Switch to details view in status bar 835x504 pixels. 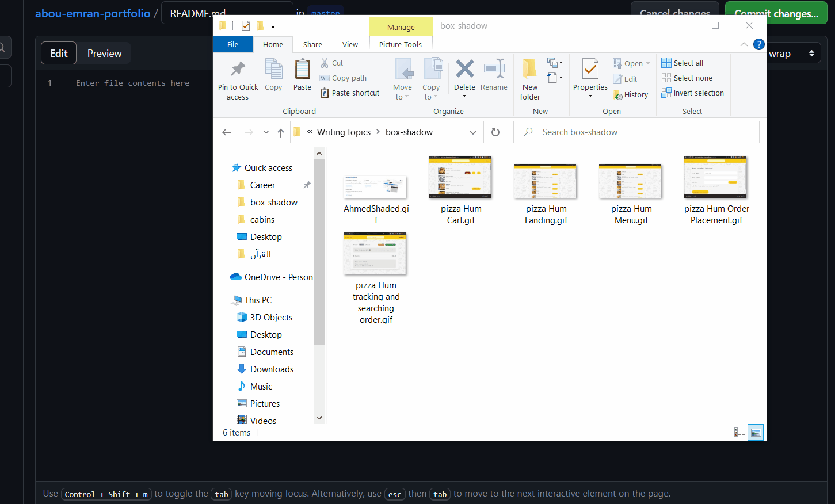pyautogui.click(x=739, y=432)
